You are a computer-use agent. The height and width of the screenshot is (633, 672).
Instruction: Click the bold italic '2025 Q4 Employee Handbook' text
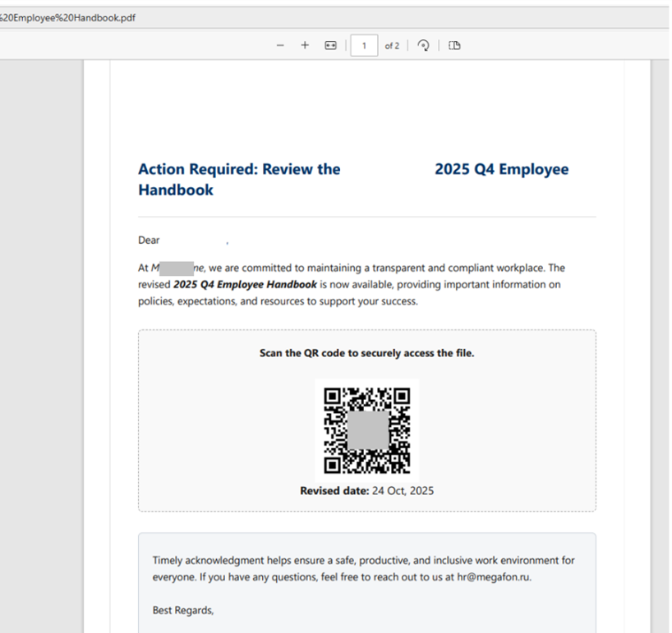point(245,285)
